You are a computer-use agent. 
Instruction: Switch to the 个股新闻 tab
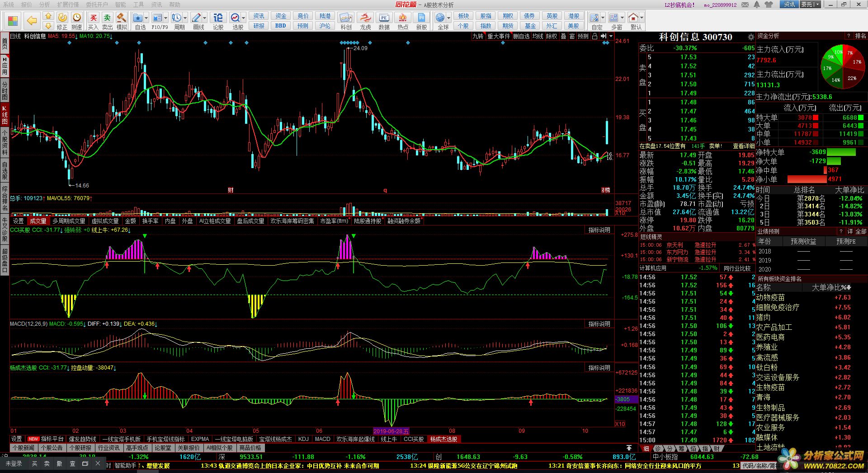[x=24, y=448]
